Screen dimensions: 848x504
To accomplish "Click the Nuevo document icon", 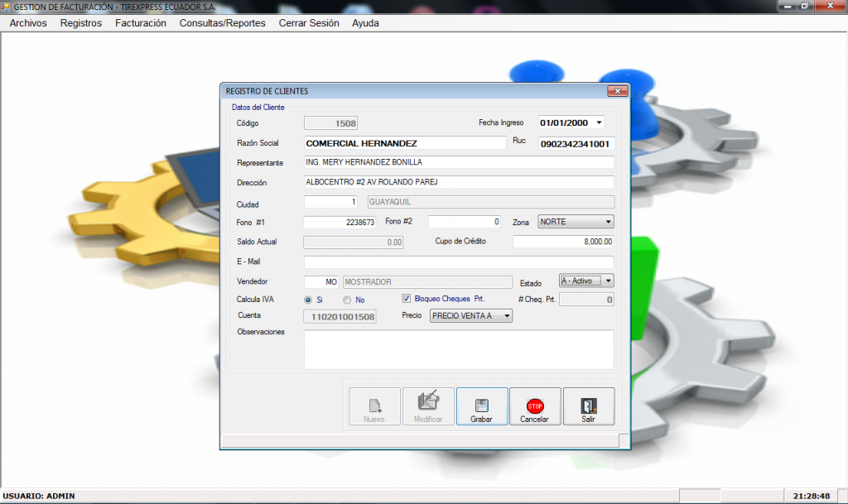I will 374,405.
